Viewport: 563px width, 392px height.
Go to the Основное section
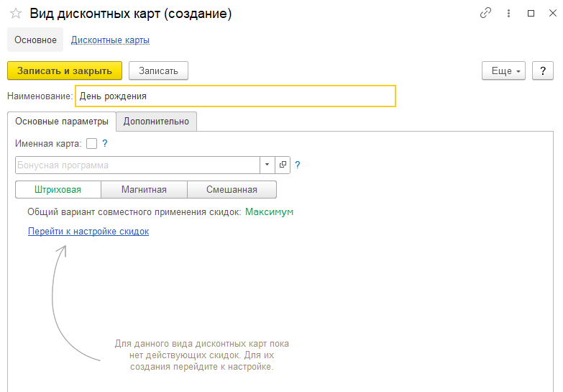tap(35, 40)
